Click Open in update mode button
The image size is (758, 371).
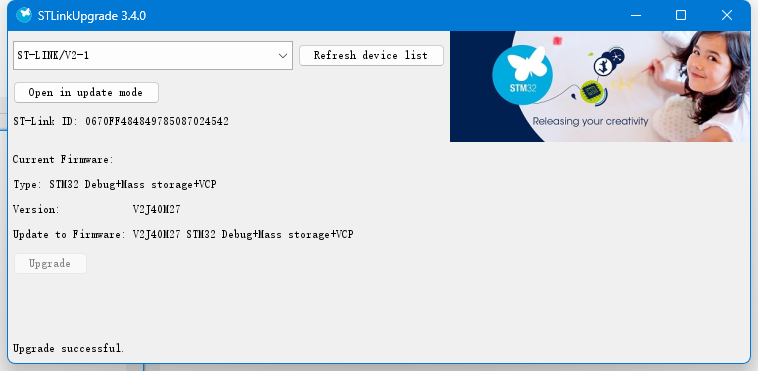pyautogui.click(x=86, y=92)
